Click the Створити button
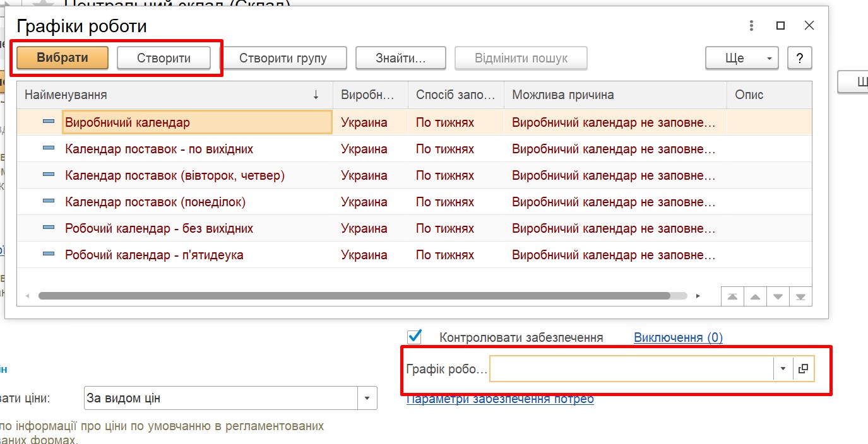Image resolution: width=868 pixels, height=444 pixels. tap(163, 58)
